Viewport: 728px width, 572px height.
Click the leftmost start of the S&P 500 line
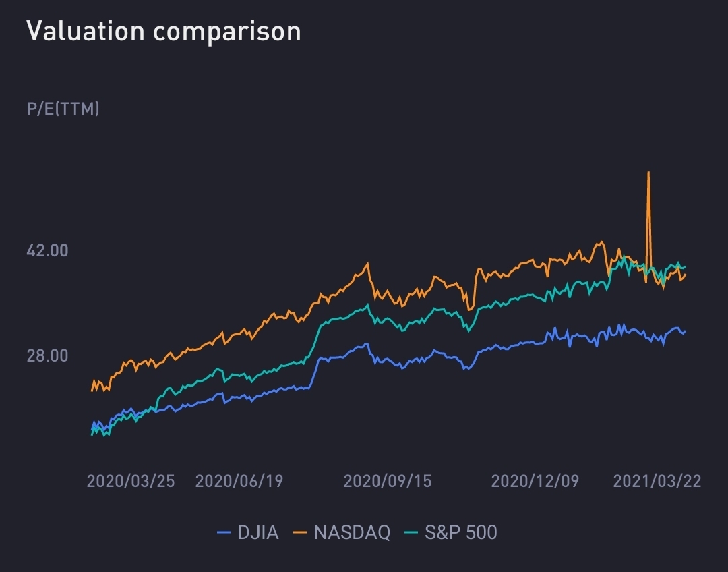pos(92,434)
